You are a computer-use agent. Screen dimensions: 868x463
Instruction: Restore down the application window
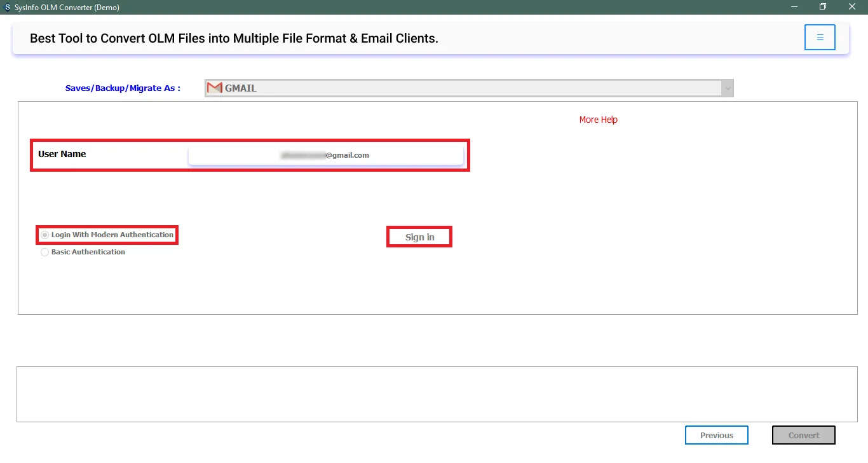pos(823,7)
